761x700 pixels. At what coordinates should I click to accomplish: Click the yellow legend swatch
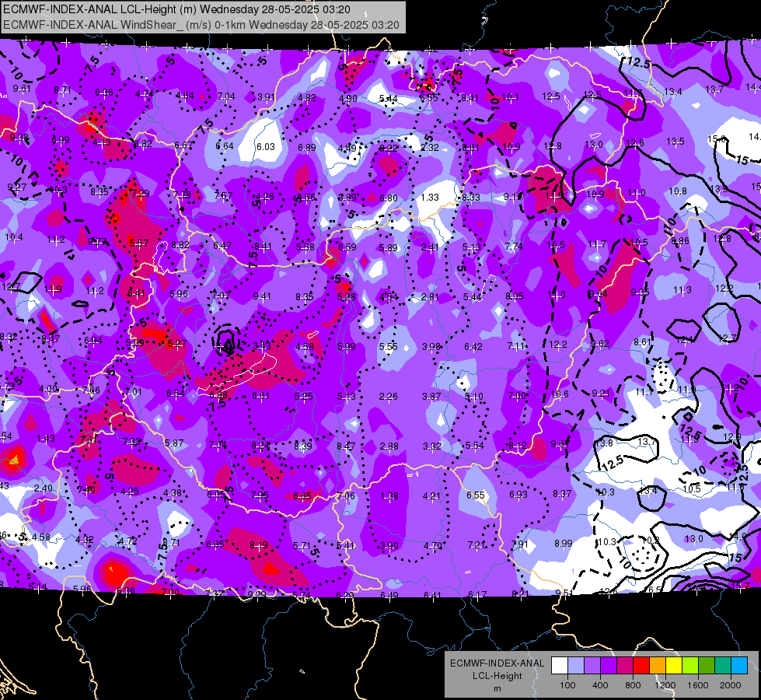(674, 665)
